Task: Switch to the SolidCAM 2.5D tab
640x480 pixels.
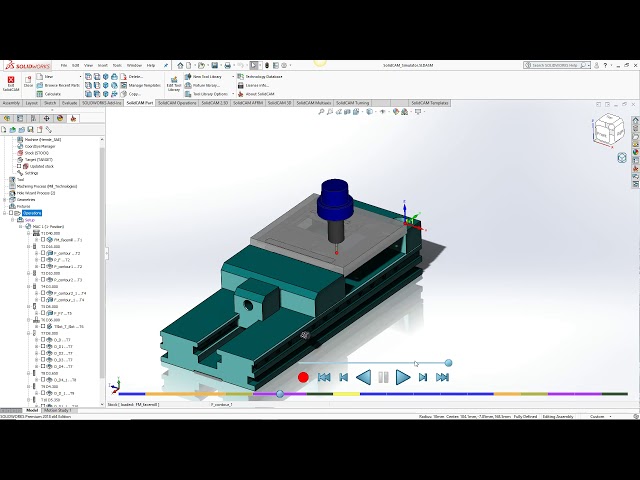Action: (x=215, y=103)
